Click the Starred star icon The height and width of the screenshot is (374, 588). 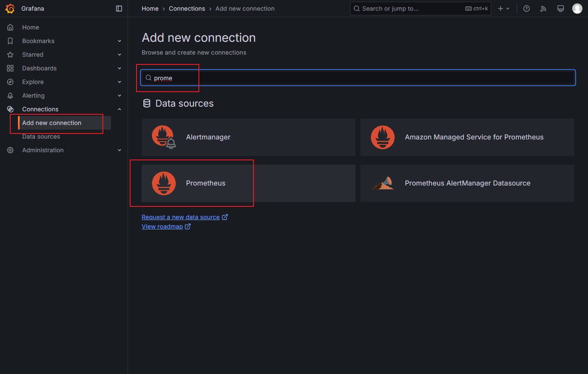point(10,55)
